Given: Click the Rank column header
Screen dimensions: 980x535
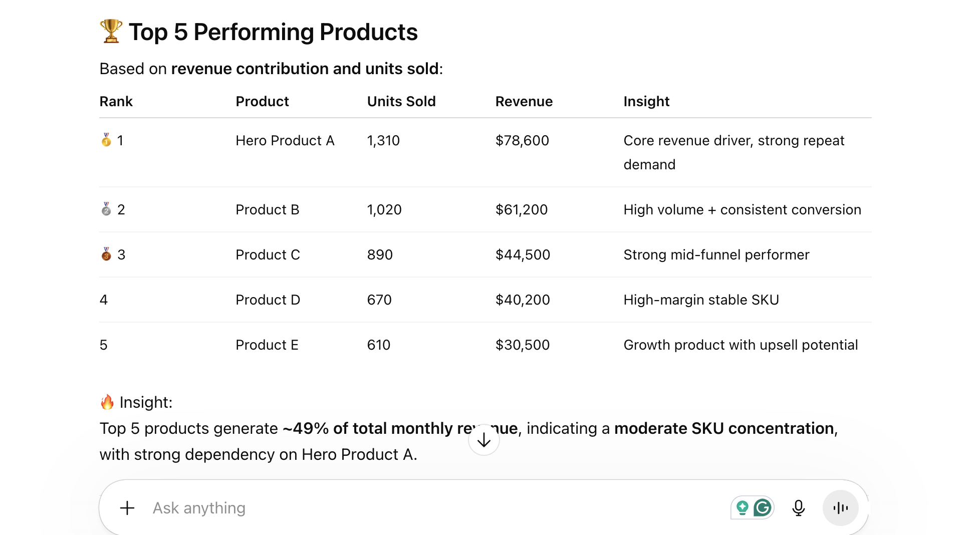Looking at the screenshot, I should coord(116,101).
